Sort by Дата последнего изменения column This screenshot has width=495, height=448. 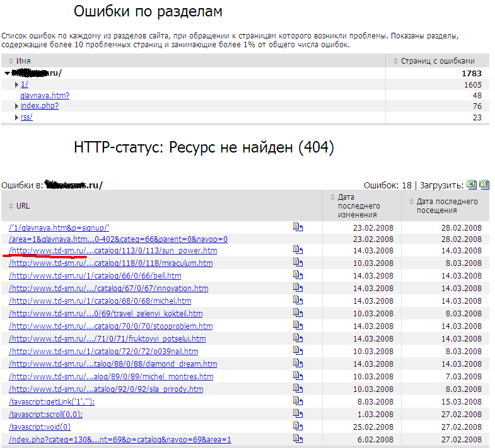pos(358,206)
